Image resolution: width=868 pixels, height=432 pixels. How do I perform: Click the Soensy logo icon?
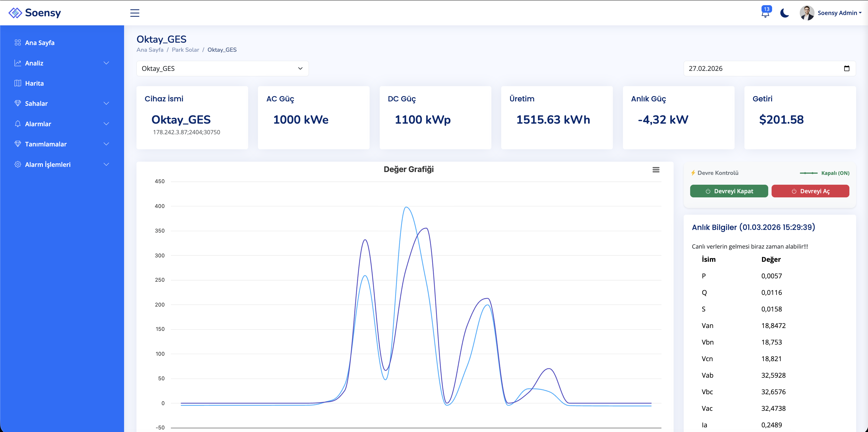click(15, 13)
